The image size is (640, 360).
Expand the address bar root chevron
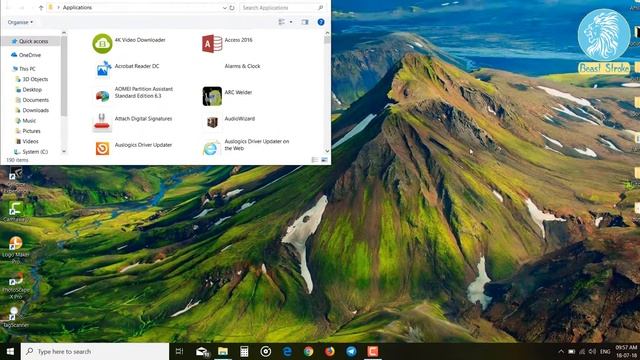pyautogui.click(x=58, y=8)
